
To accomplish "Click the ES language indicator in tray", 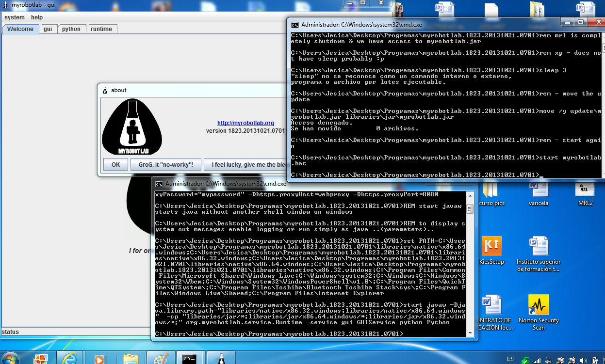I will [x=510, y=359].
